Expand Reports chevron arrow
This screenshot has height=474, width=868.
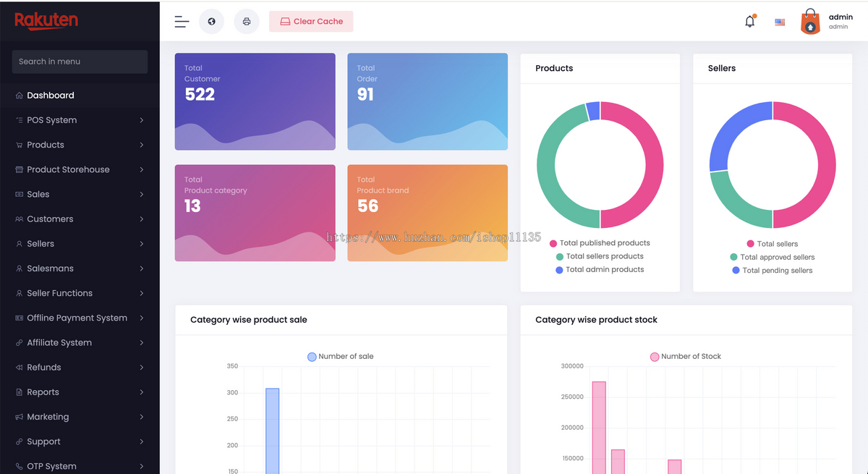(141, 392)
